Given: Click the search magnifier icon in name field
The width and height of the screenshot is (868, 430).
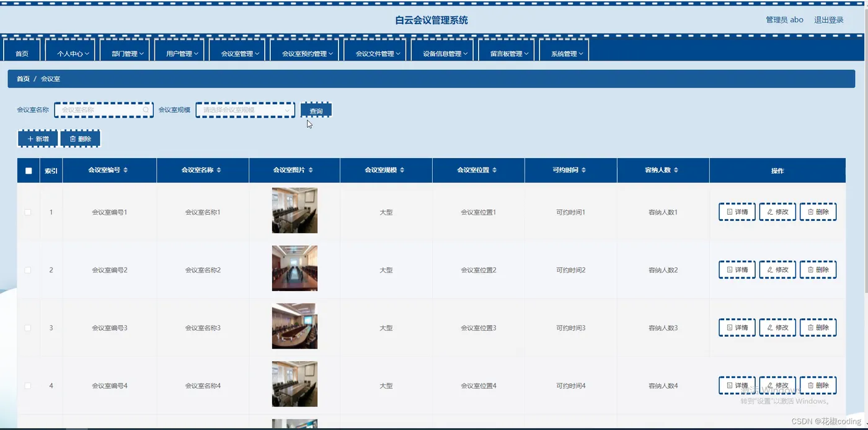Looking at the screenshot, I should tap(146, 110).
